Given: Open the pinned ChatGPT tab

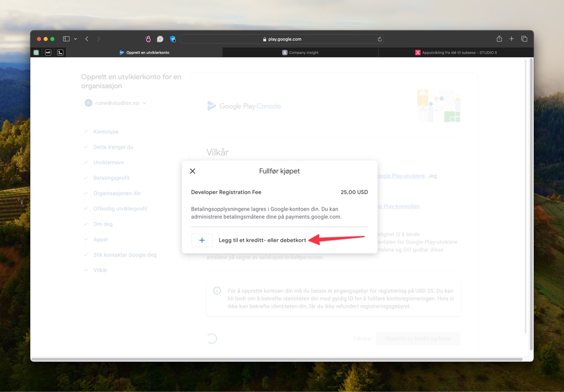Looking at the screenshot, I should click(x=36, y=53).
